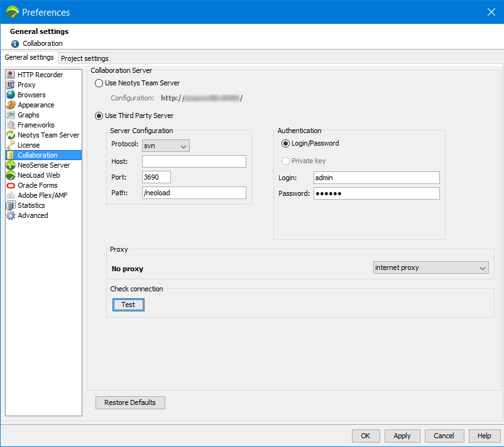This screenshot has height=447, width=504.
Task: Open NeoSense Server settings
Action: [x=44, y=165]
